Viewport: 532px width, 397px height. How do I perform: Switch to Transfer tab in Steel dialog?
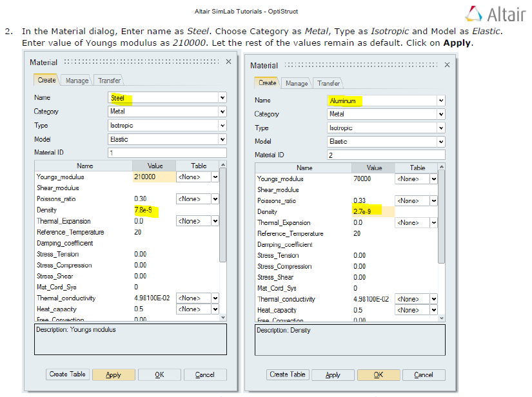[109, 81]
